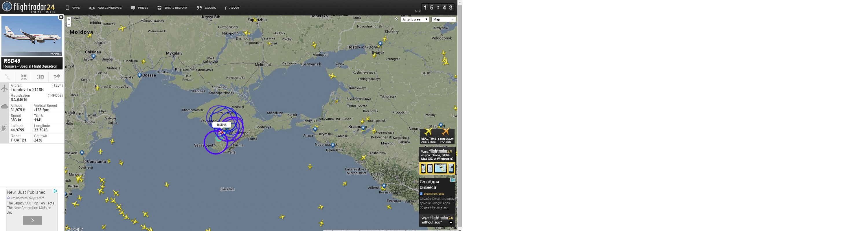Open the Map type dropdown
Viewport: 868px width, 231px height.
[x=444, y=20]
